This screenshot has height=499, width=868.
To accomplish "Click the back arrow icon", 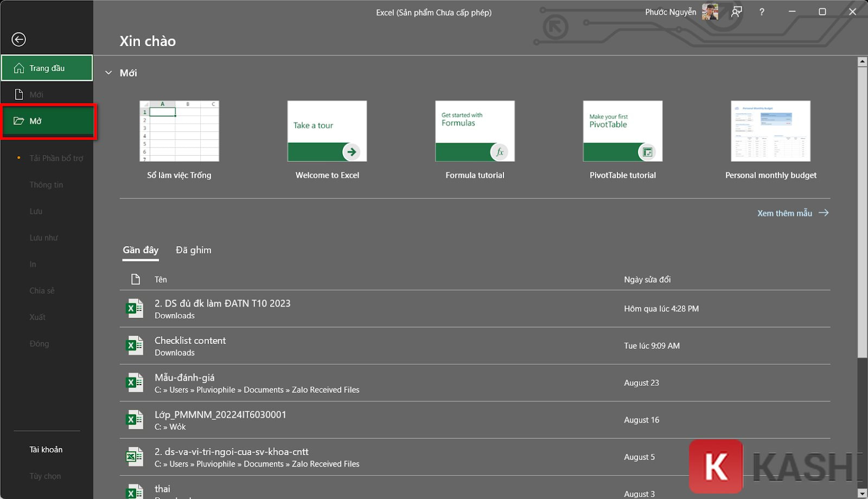I will click(x=18, y=39).
